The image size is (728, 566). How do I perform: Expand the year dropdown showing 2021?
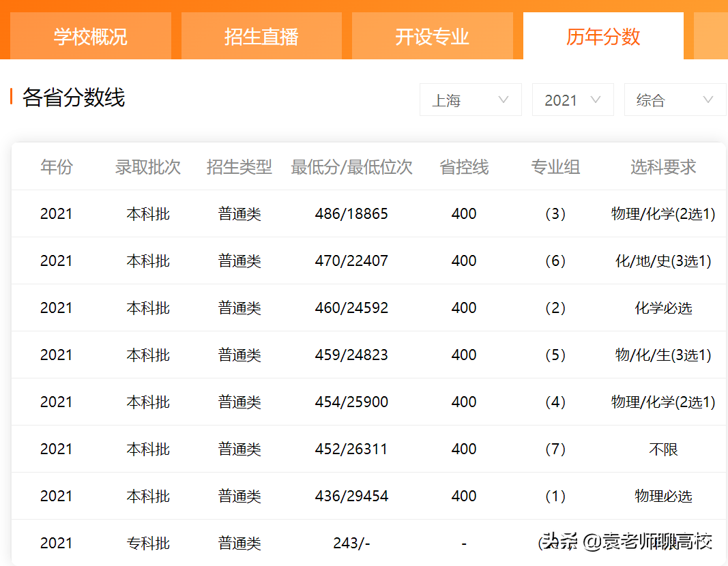(573, 100)
